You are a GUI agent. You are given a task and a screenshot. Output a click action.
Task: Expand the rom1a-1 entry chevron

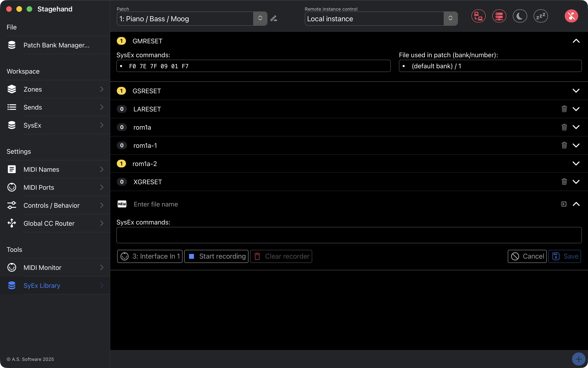(576, 145)
